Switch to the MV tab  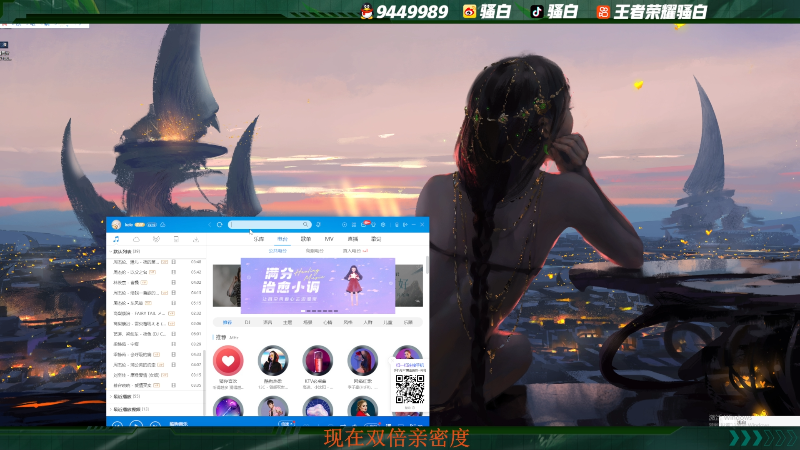pyautogui.click(x=329, y=239)
